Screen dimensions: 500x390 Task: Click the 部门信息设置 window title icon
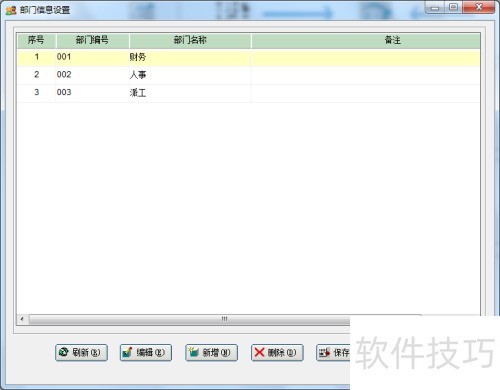point(11,10)
